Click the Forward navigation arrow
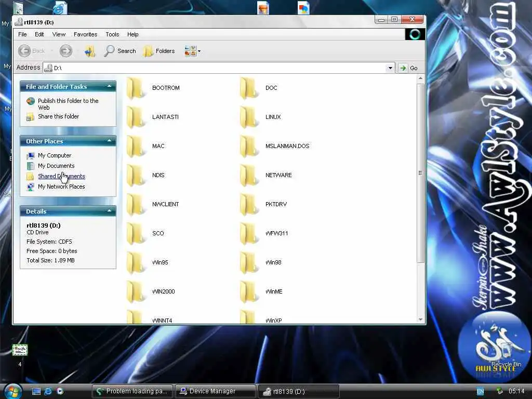The width and height of the screenshot is (532, 399). click(66, 51)
